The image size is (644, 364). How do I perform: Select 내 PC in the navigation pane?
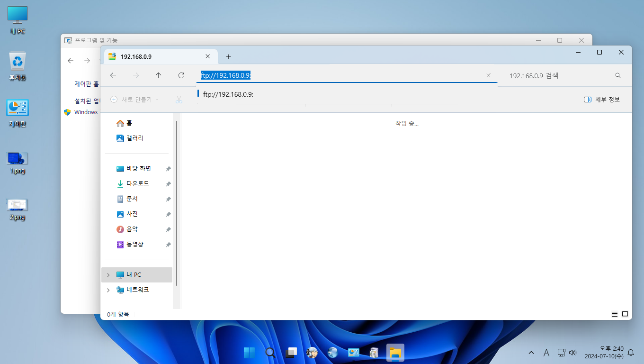point(137,274)
